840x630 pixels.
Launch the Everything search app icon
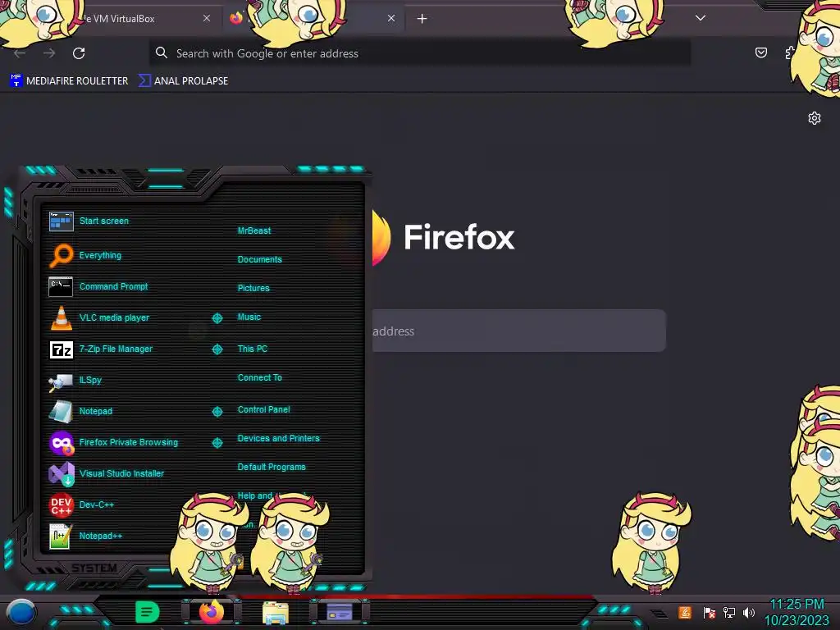click(x=61, y=256)
